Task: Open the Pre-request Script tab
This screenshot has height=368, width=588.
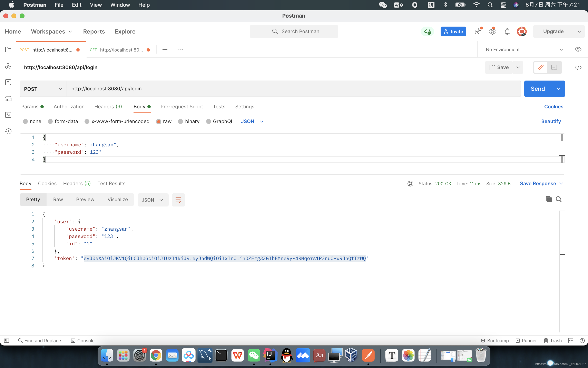Action: tap(182, 107)
